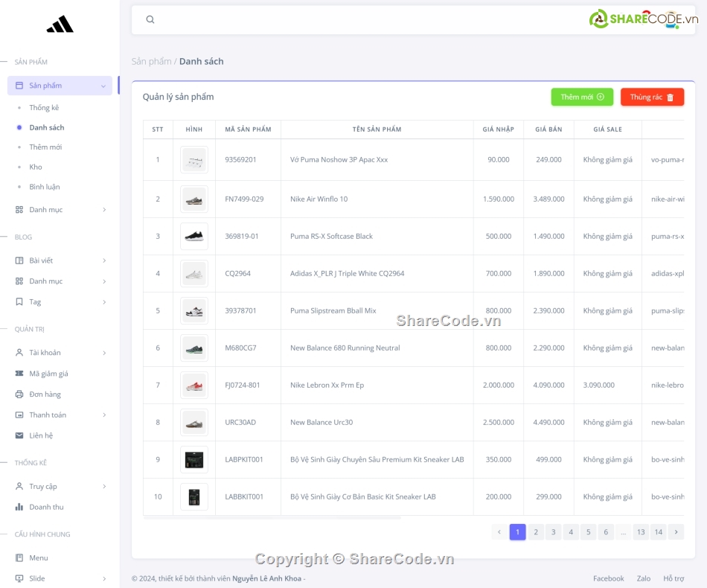Expand the Truy cập submenu chevron
Image resolution: width=707 pixels, height=588 pixels.
tap(104, 486)
